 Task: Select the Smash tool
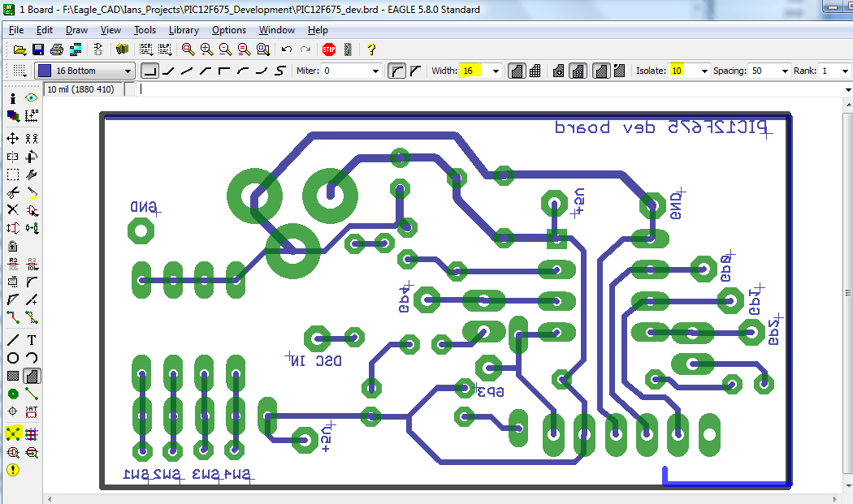tap(13, 282)
